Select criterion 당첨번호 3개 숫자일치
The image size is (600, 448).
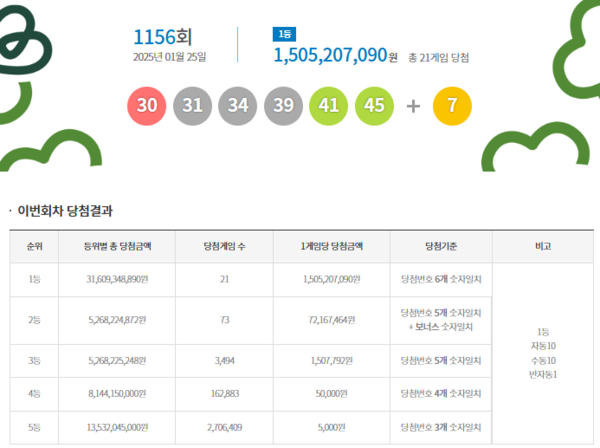coord(441,427)
